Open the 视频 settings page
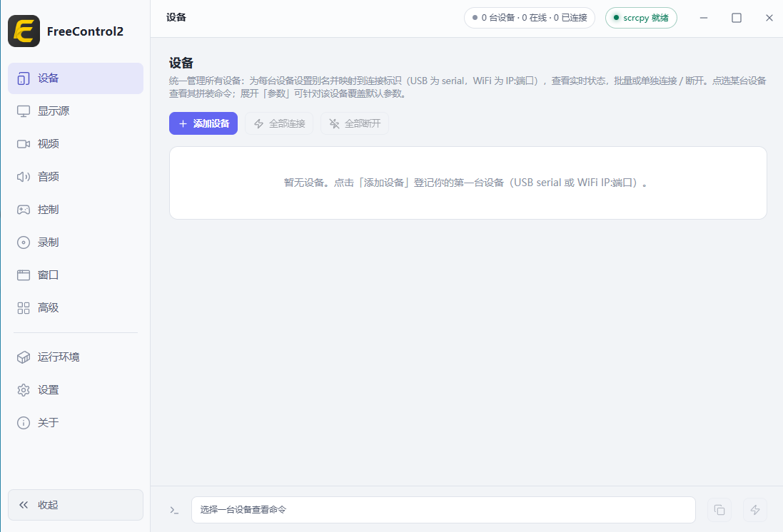Image resolution: width=783 pixels, height=532 pixels. (x=76, y=144)
